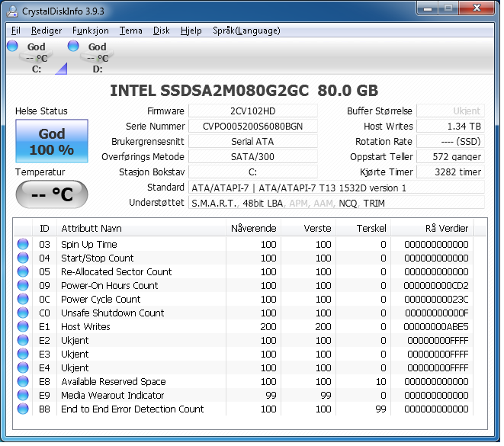Image resolution: width=504 pixels, height=446 pixels.
Task: Click status orb for Unsafe Shutdown Count
Action: [x=23, y=313]
